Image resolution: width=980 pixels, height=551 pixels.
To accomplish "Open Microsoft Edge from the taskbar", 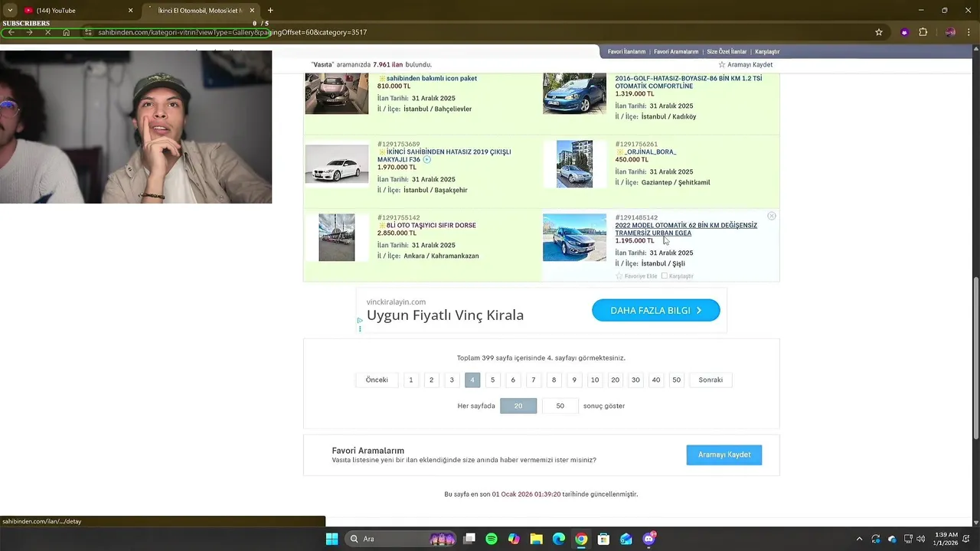I will tap(559, 539).
